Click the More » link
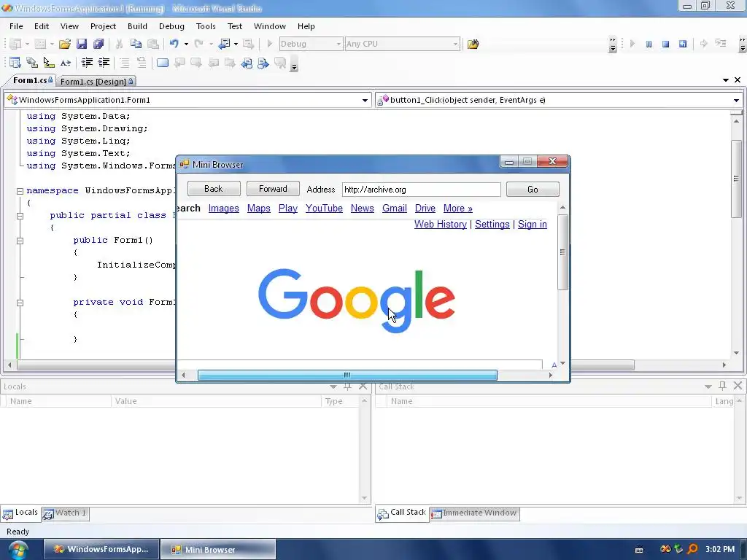Viewport: 747px width, 560px height. tap(458, 209)
